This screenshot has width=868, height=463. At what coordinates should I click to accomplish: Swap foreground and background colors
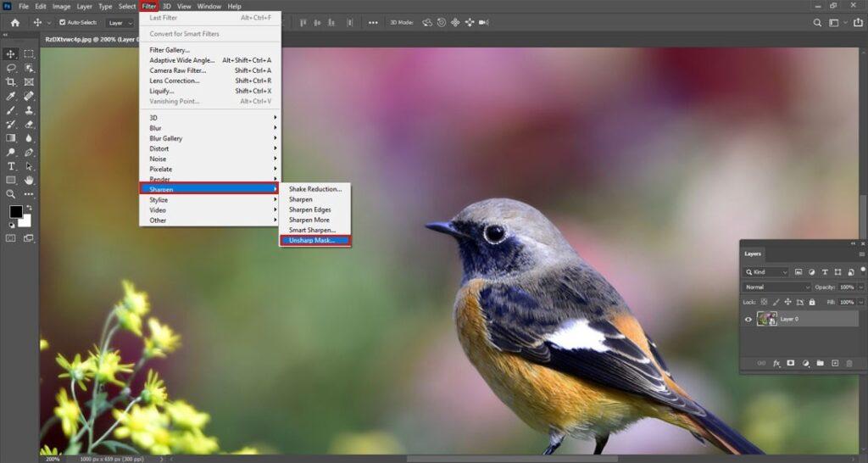29,208
